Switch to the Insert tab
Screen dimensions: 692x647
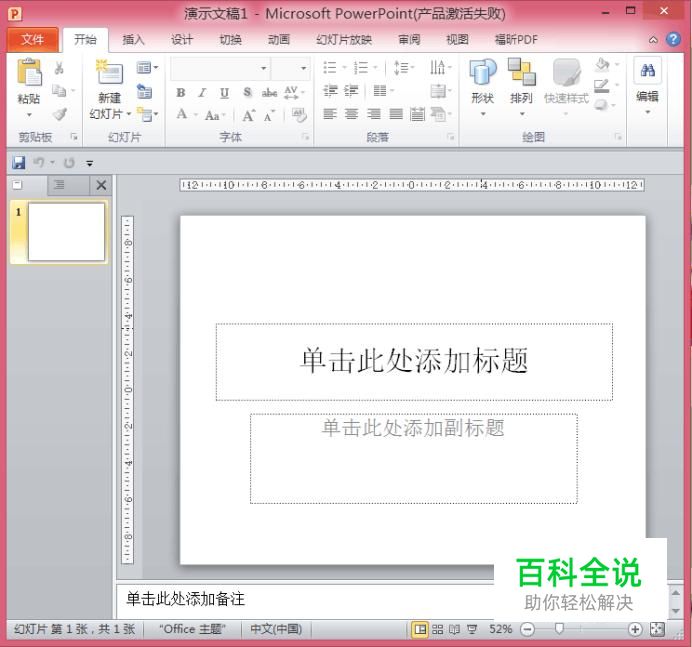click(133, 40)
